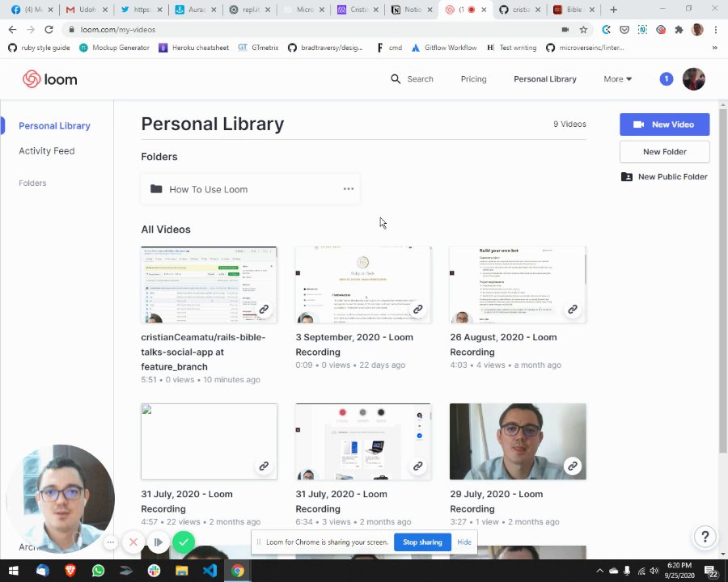Bookmark this page with the star icon
This screenshot has height=582, width=728.
(583, 30)
